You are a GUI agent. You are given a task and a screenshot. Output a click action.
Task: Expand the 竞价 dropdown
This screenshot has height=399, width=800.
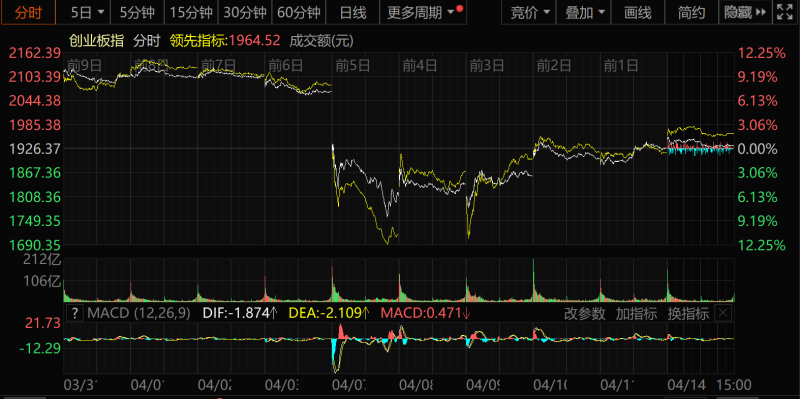529,13
